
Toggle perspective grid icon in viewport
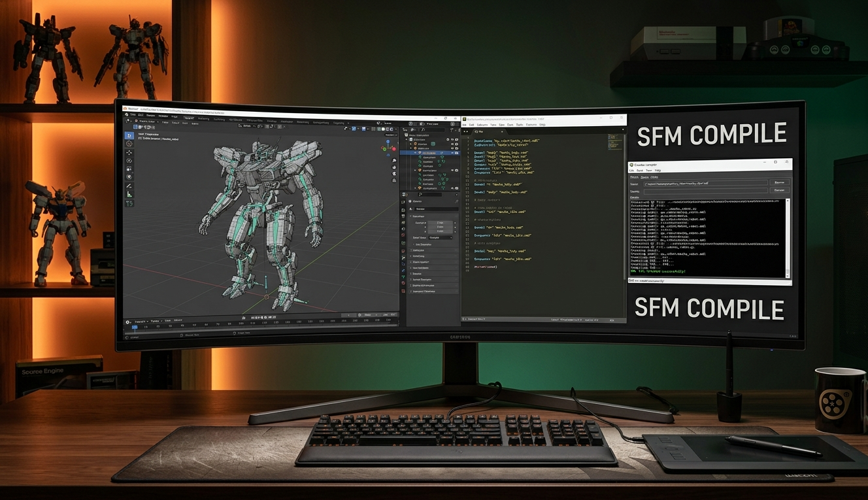pos(394,180)
